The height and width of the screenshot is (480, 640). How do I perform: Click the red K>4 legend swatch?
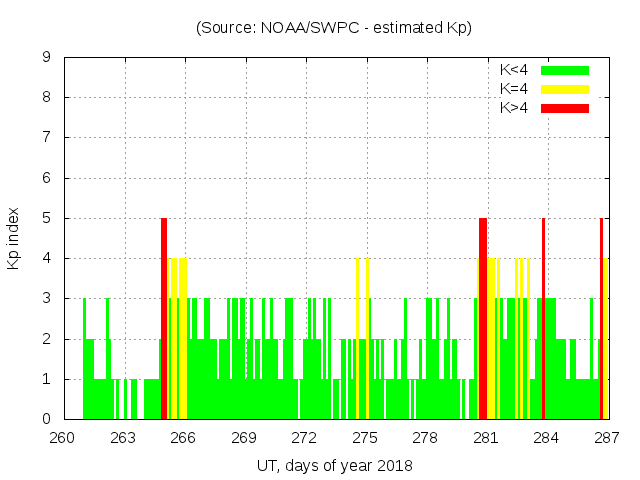(565, 108)
